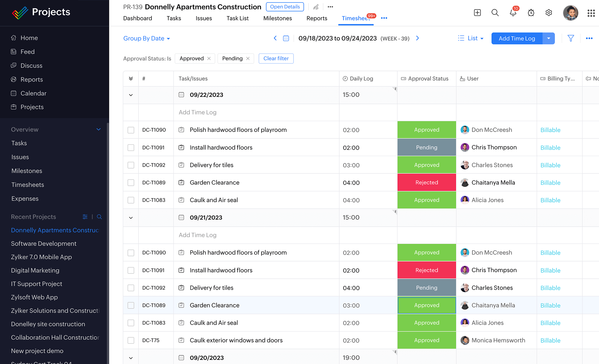Toggle checkbox for DC-T1090 row
The height and width of the screenshot is (364, 599).
point(131,130)
